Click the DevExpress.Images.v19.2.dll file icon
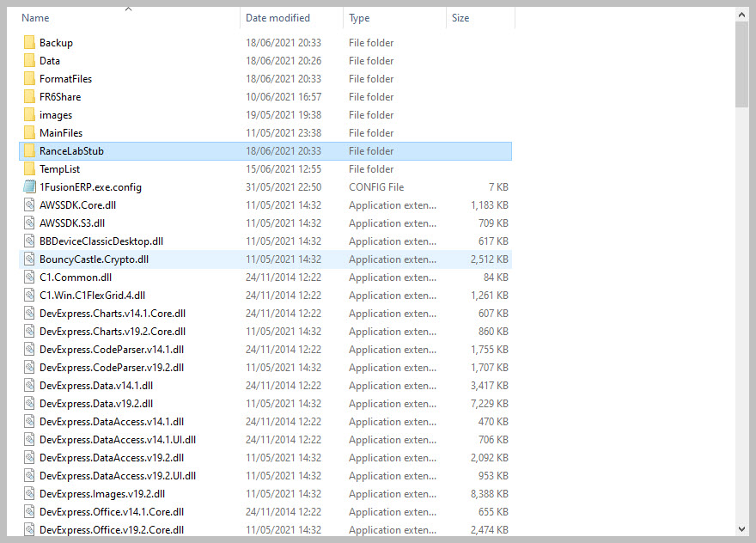Screen dimensions: 756x543 tap(29, 494)
